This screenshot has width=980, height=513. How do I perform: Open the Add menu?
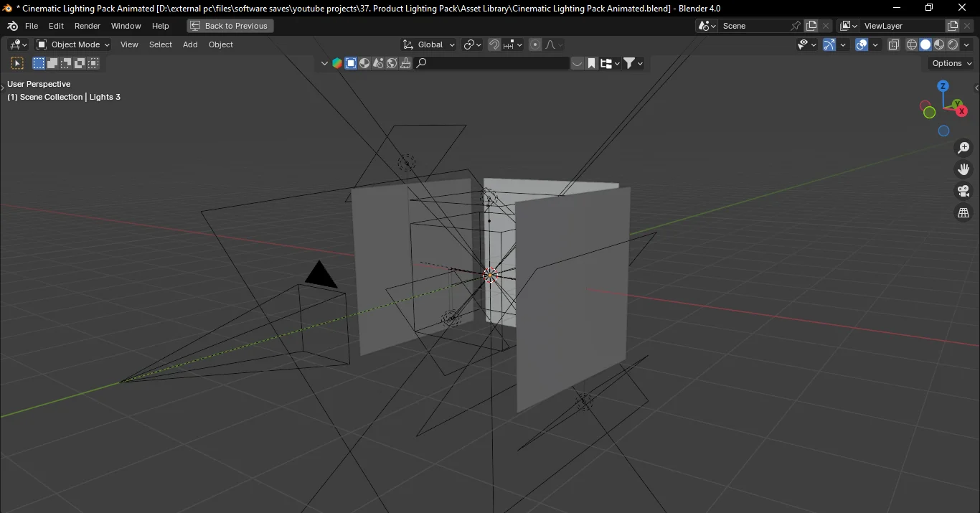coord(189,44)
